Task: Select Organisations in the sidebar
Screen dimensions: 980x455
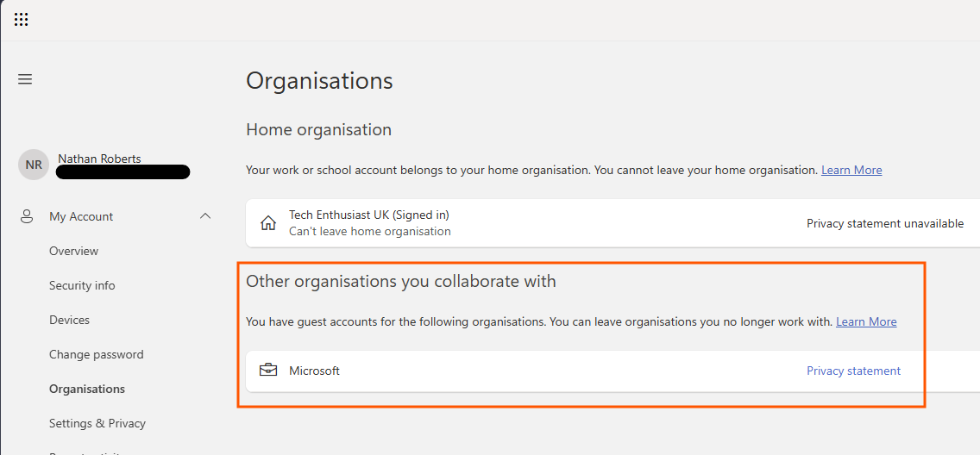Action: pos(87,389)
